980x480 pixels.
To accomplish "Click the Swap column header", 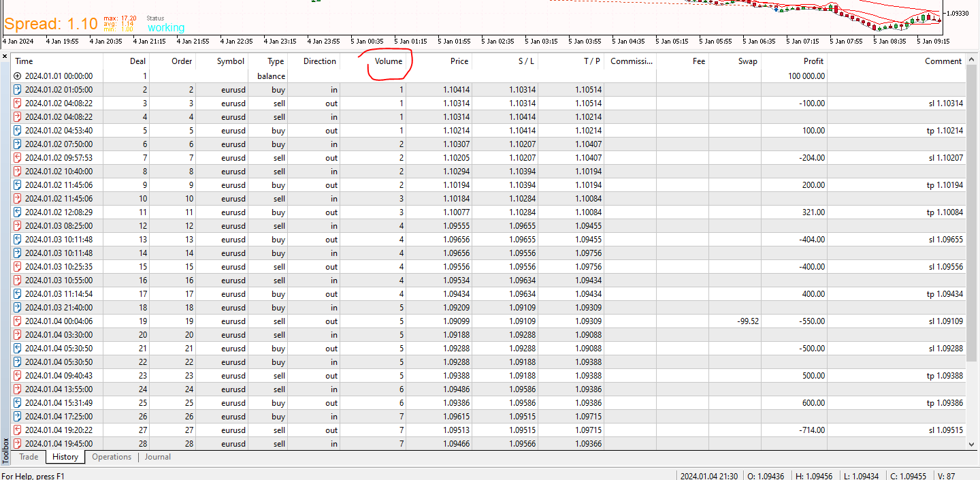I will [x=735, y=61].
